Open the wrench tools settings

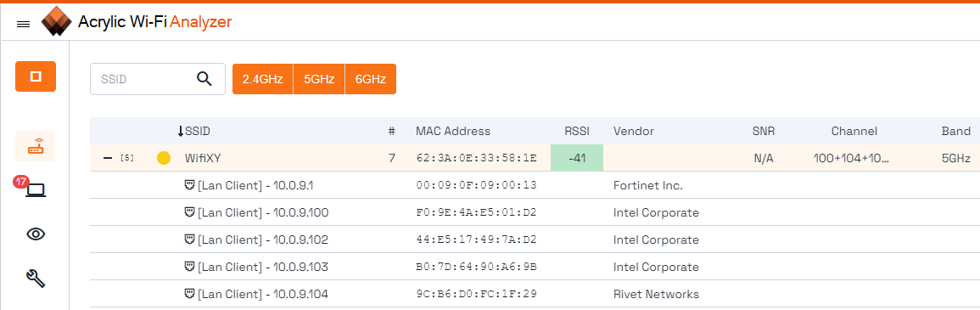click(x=36, y=278)
